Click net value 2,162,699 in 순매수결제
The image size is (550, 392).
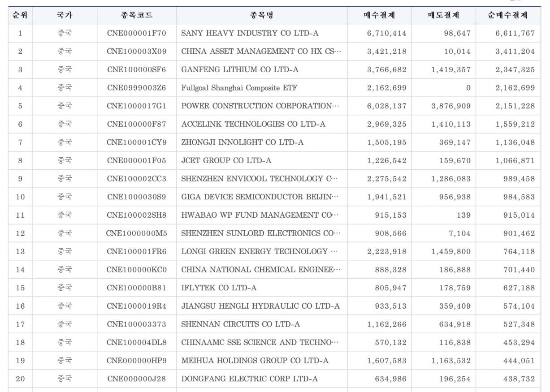coord(515,87)
